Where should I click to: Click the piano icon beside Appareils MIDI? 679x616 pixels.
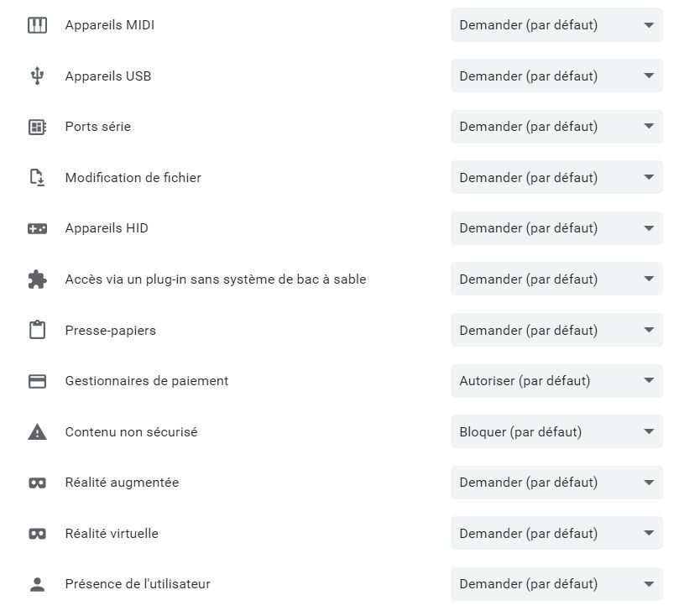coord(37,25)
